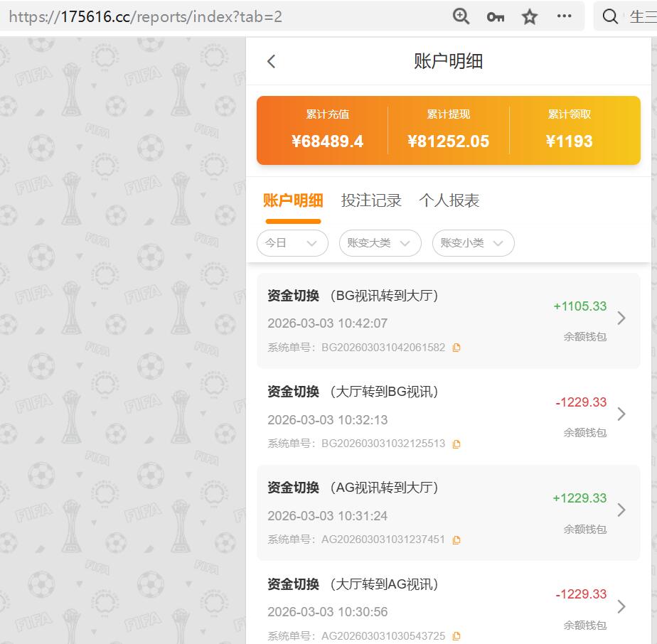Open the zoom control in the address bar
The image size is (657, 644).
tap(461, 16)
